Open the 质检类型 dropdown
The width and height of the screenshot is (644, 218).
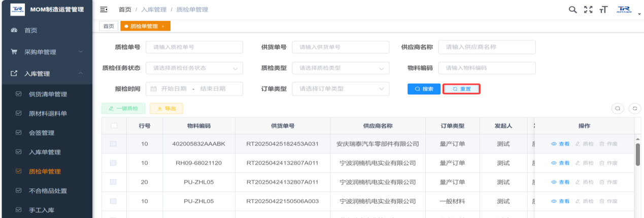pos(341,68)
